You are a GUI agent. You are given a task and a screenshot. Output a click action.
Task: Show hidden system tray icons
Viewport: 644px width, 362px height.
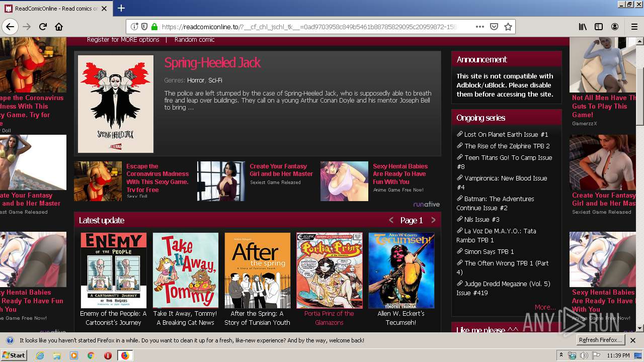coord(561,355)
